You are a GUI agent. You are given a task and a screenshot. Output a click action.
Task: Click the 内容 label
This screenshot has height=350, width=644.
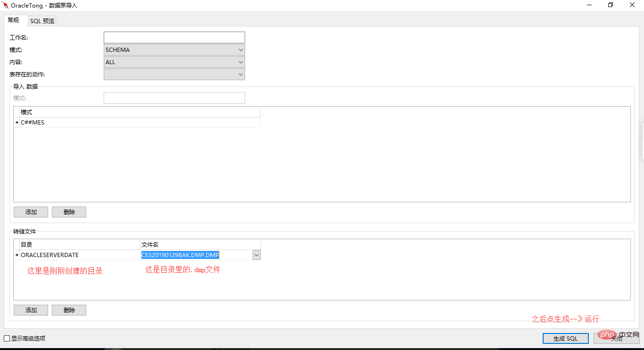16,62
